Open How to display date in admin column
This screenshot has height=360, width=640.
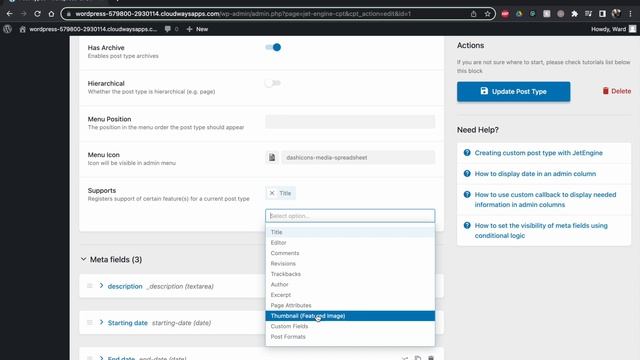(x=535, y=173)
